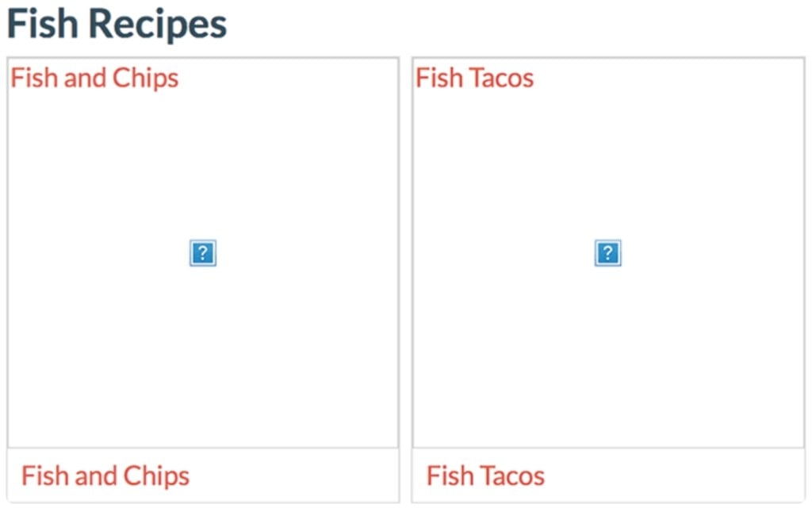
Task: Click the broken image icon under Fish Tacos
Action: pos(607,253)
